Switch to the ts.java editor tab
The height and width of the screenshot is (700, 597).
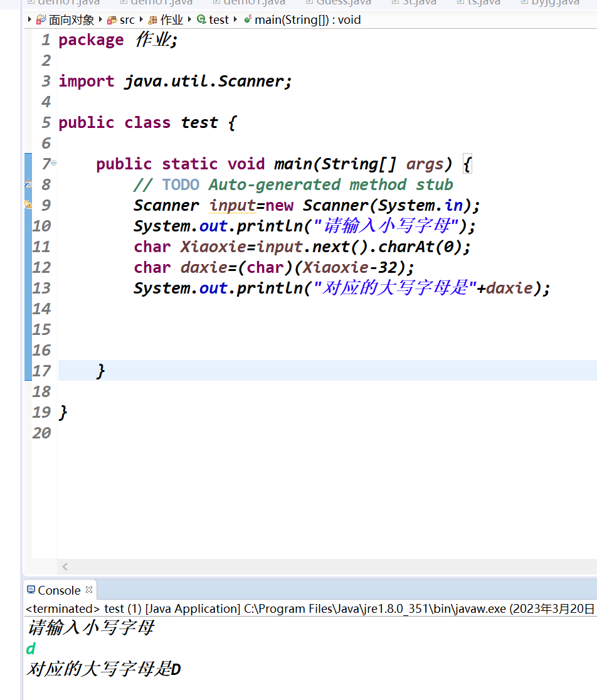pyautogui.click(x=479, y=3)
